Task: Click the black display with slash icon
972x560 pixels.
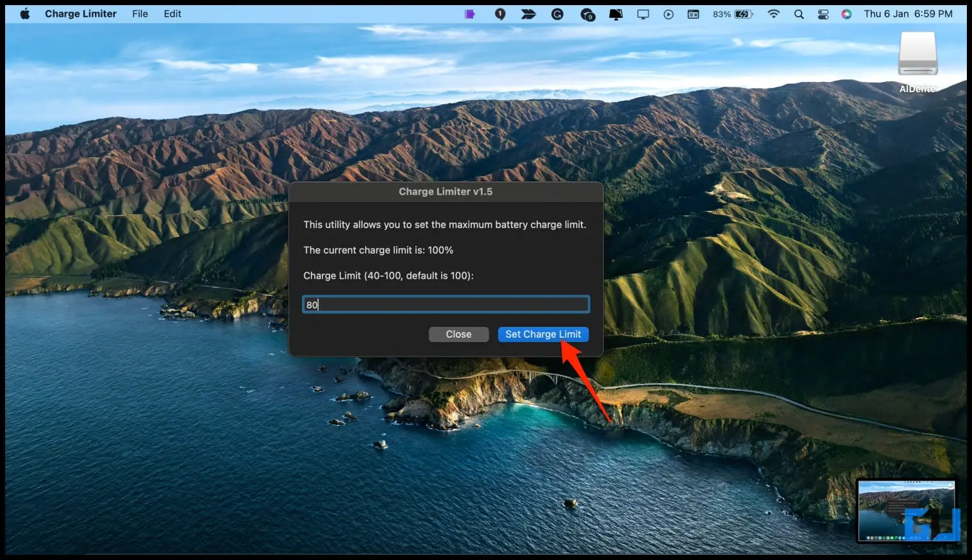Action: tap(616, 14)
